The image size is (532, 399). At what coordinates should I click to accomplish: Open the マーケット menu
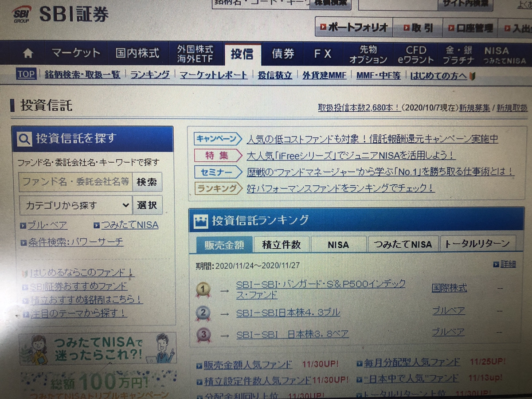(76, 54)
